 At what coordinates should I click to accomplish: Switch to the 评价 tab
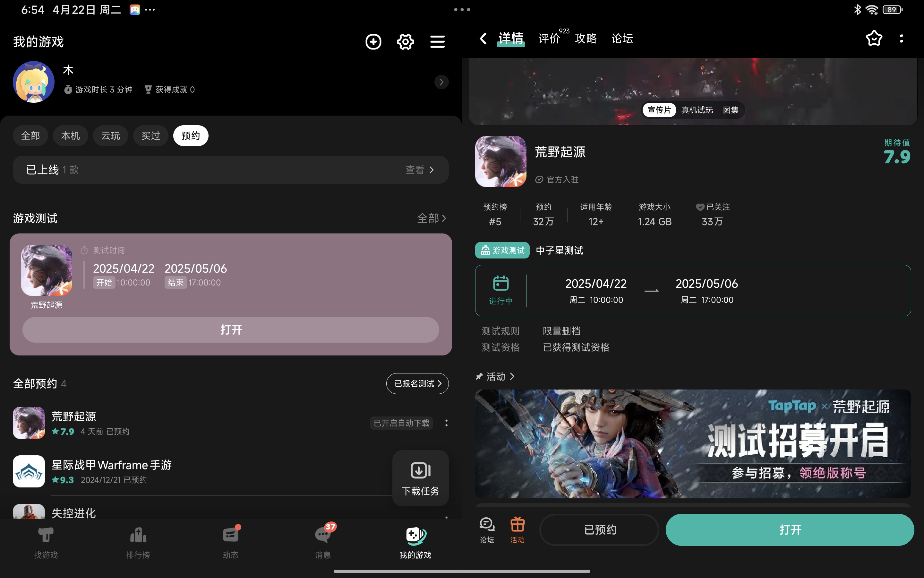pyautogui.click(x=550, y=38)
